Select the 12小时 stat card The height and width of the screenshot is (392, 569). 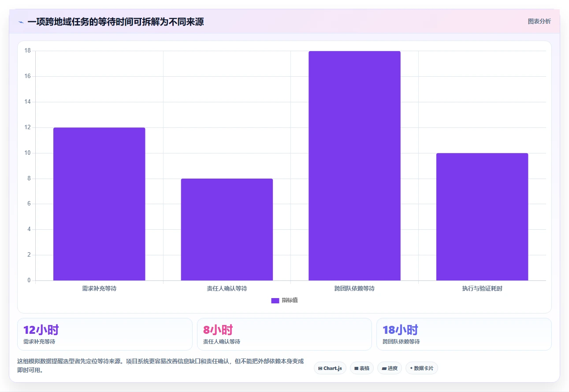point(105,334)
